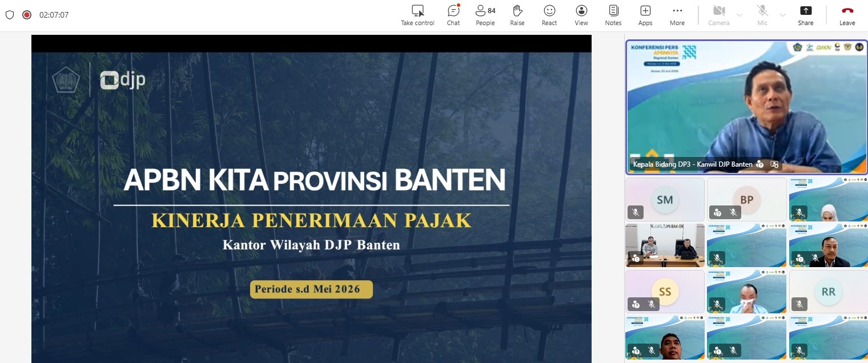Click the attendee badge icon on BP tile
868x363 pixels.
717,212
